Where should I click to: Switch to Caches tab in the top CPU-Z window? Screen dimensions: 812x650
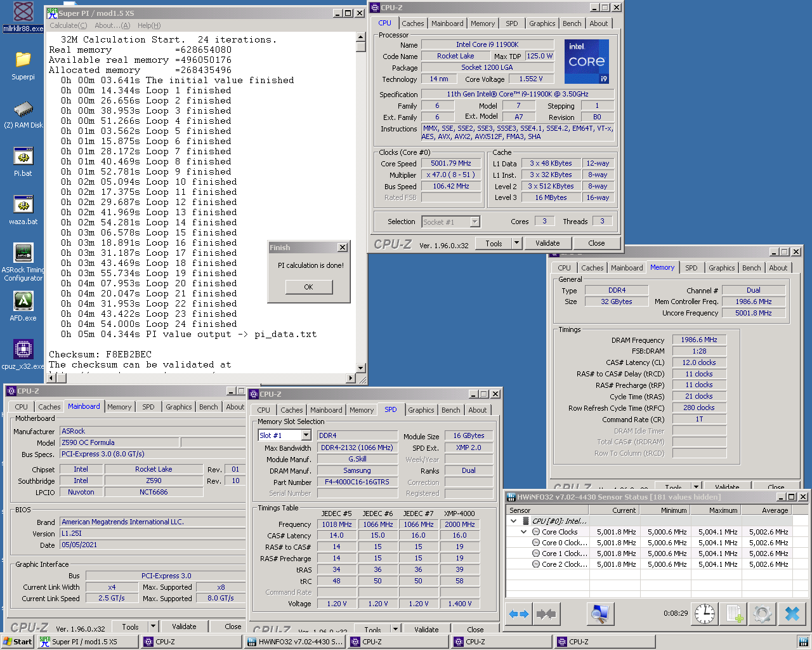coord(413,23)
